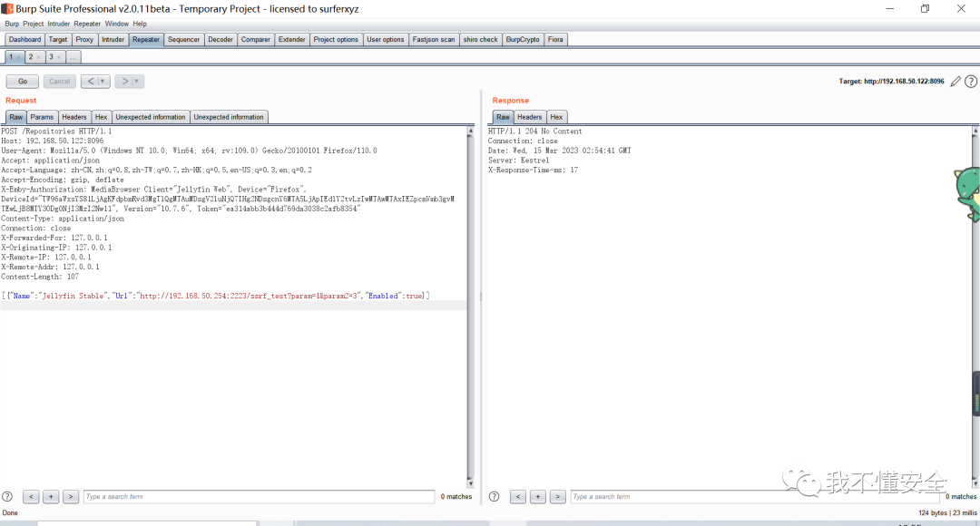The width and height of the screenshot is (980, 526).
Task: Click response search help icon
Action: (494, 497)
